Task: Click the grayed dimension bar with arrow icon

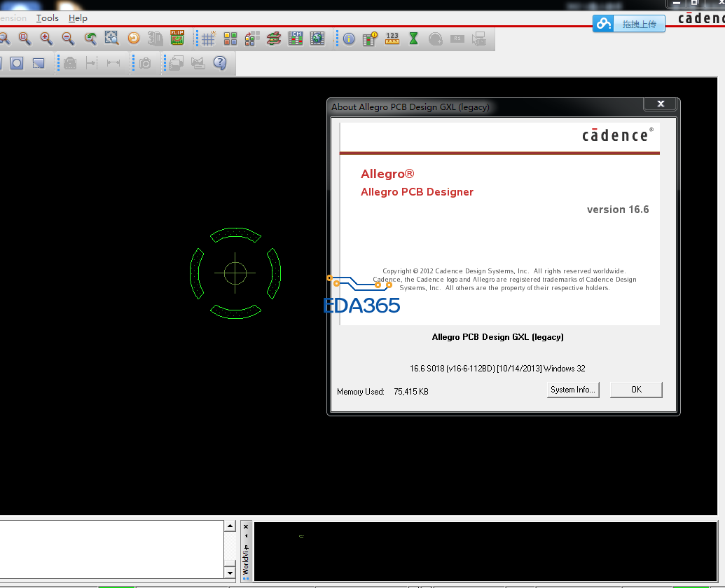Action: point(92,63)
